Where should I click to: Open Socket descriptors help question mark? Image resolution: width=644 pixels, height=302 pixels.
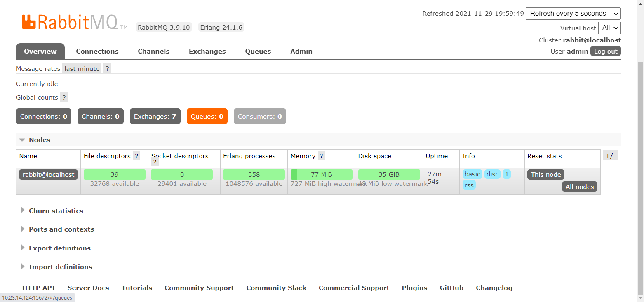pos(155,162)
